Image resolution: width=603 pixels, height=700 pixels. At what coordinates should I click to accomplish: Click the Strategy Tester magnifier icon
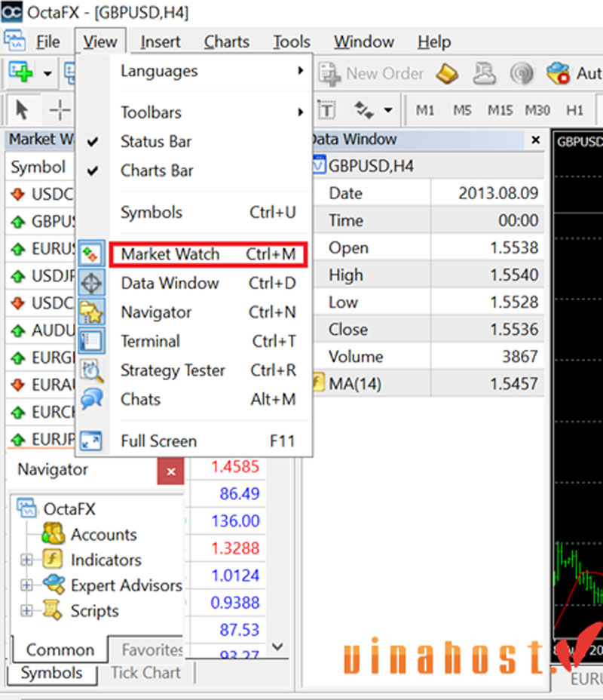coord(92,370)
